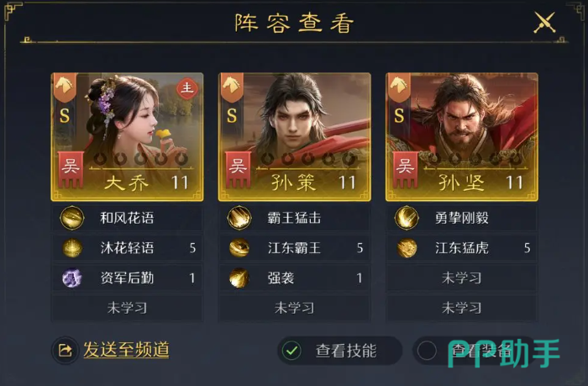Click the 霸王猛击 skill icon
The height and width of the screenshot is (386, 588).
pyautogui.click(x=239, y=218)
